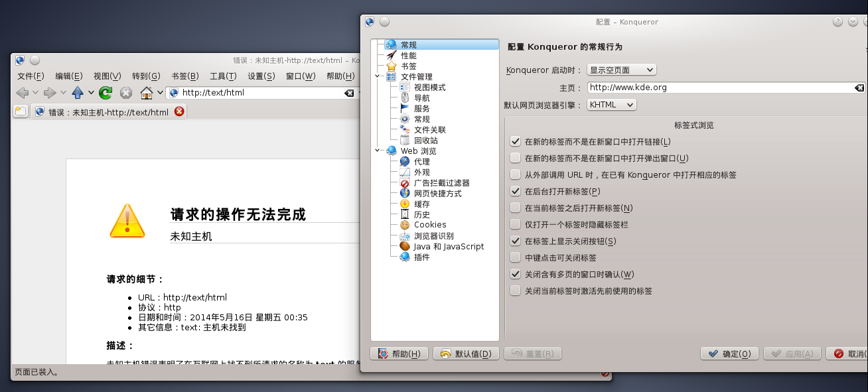The width and height of the screenshot is (868, 392).
Task: Reload the page with the green refresh icon
Action: (x=106, y=93)
